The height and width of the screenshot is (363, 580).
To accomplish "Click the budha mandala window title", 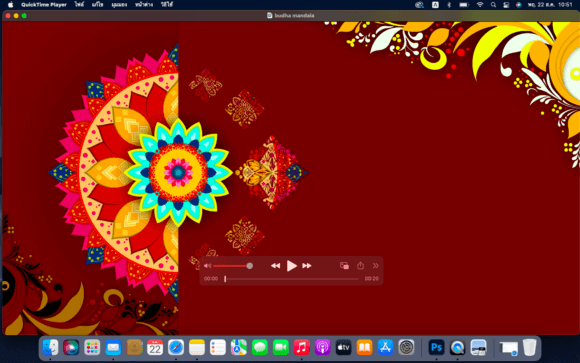I will tap(294, 16).
